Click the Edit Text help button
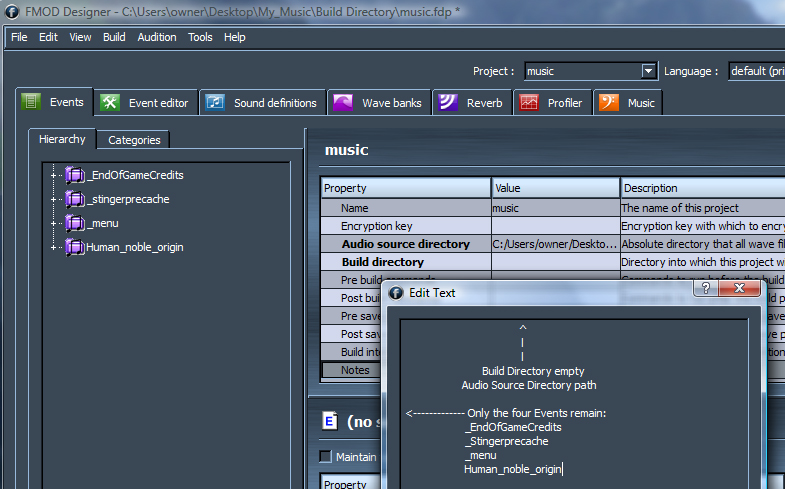This screenshot has height=489, width=785. coord(706,289)
